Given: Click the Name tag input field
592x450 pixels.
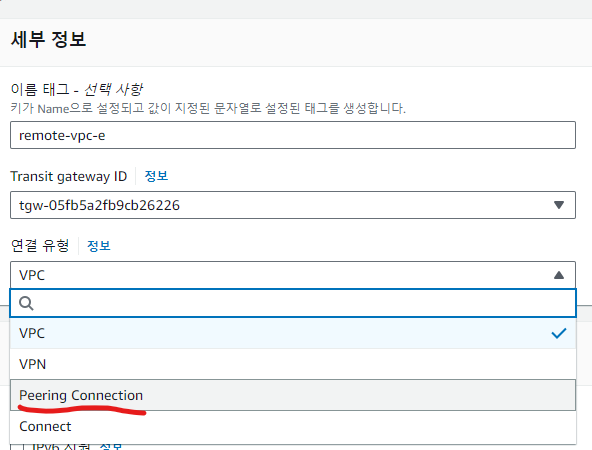Looking at the screenshot, I should [x=293, y=135].
